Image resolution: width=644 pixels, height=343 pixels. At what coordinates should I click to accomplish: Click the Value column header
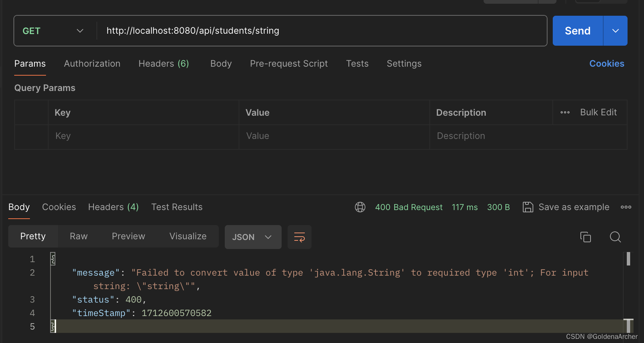pyautogui.click(x=257, y=113)
